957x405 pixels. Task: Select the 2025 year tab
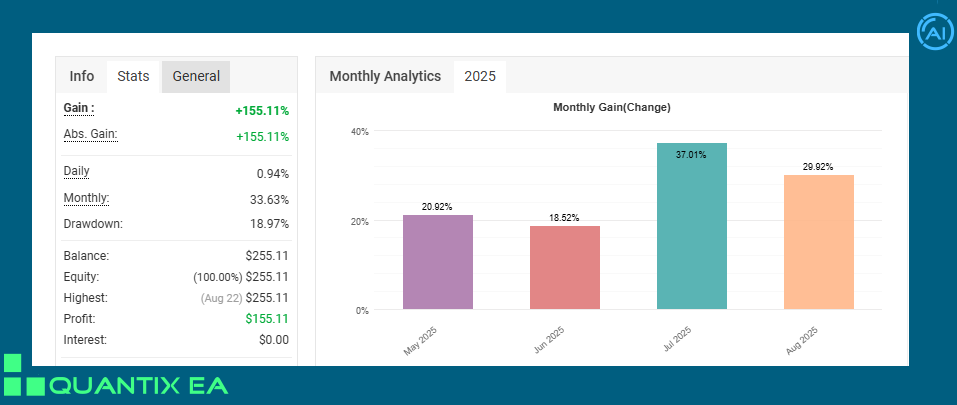click(x=480, y=76)
